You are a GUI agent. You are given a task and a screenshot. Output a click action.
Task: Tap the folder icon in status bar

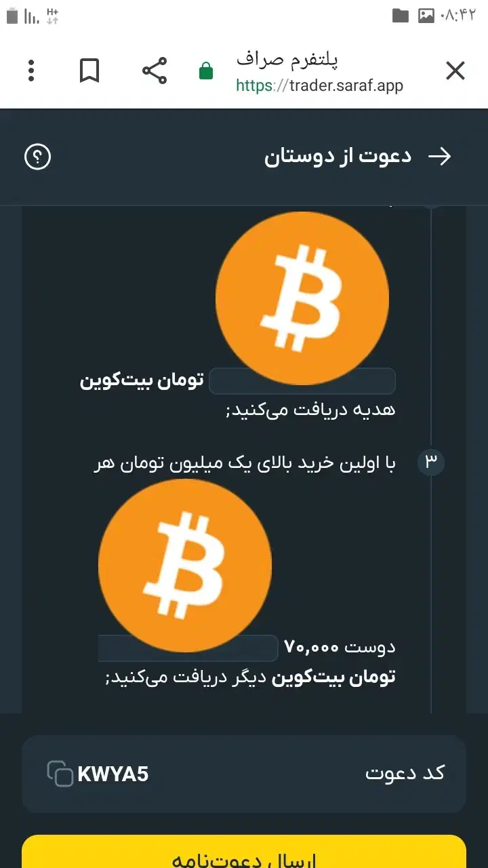click(401, 16)
